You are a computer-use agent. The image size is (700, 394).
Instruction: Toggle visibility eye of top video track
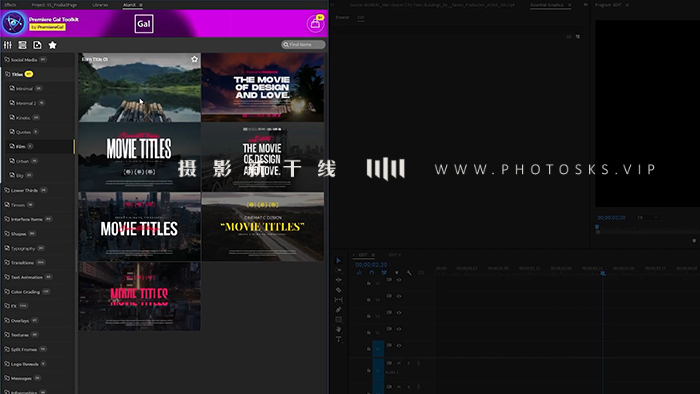click(399, 280)
